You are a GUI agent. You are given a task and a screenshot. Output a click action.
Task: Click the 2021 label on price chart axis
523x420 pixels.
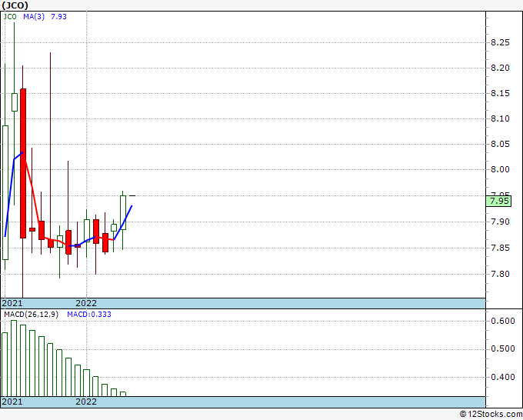pos(12,303)
